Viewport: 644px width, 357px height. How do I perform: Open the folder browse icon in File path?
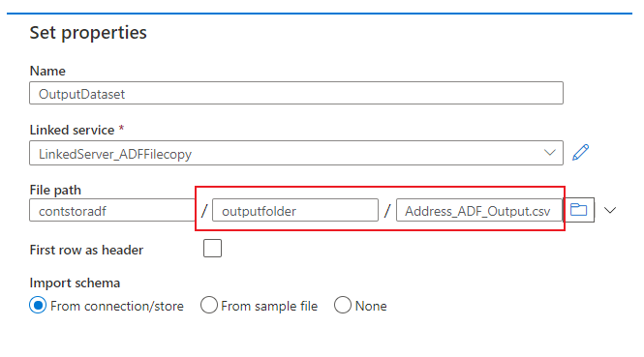pos(578,210)
